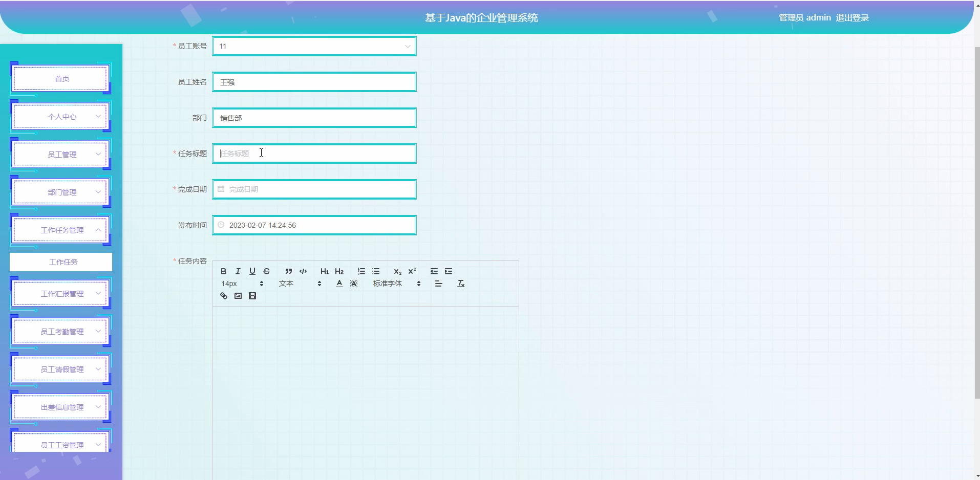Toggle underline formatting in the editor
Screen dimensions: 980x480
click(x=252, y=271)
